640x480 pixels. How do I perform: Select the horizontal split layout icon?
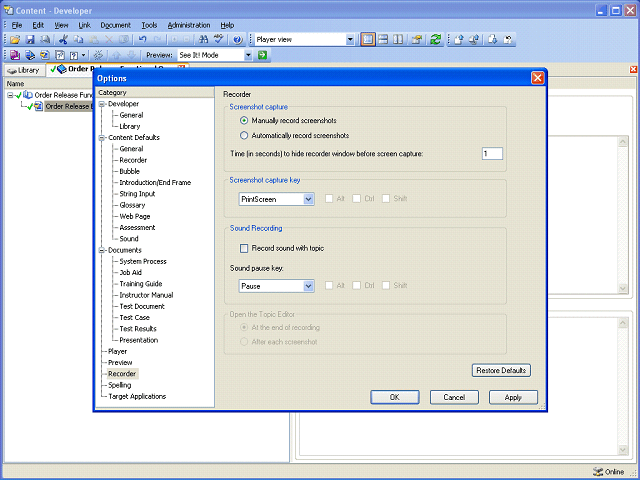coord(383,40)
